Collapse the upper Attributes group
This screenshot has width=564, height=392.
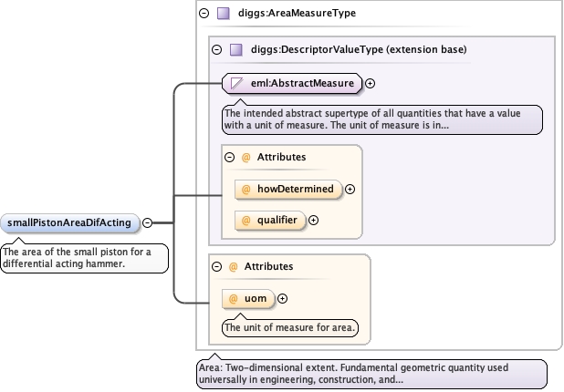(229, 157)
